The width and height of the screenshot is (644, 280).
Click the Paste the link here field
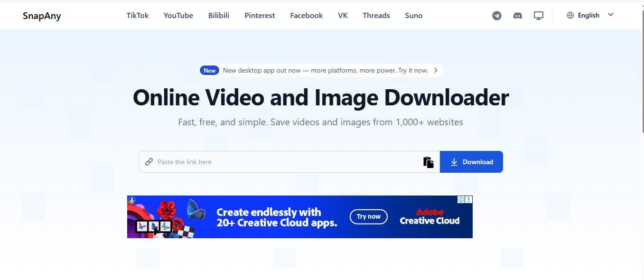(x=289, y=162)
